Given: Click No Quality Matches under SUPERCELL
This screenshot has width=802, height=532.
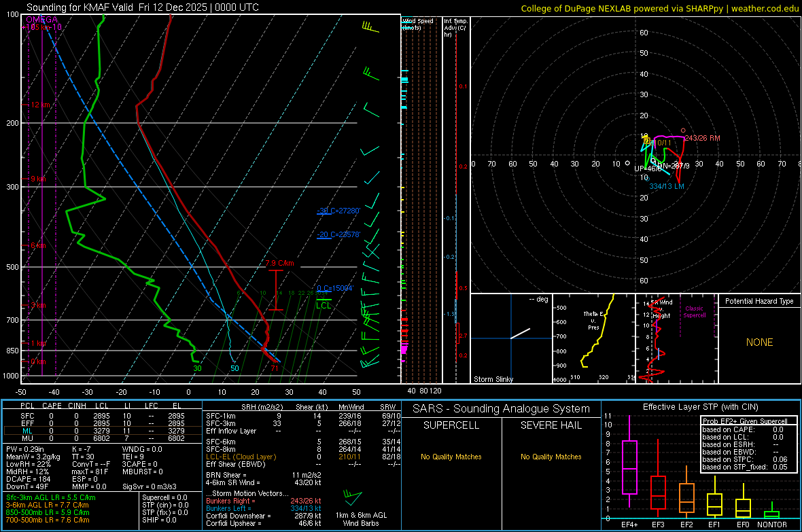Looking at the screenshot, I should tap(451, 457).
